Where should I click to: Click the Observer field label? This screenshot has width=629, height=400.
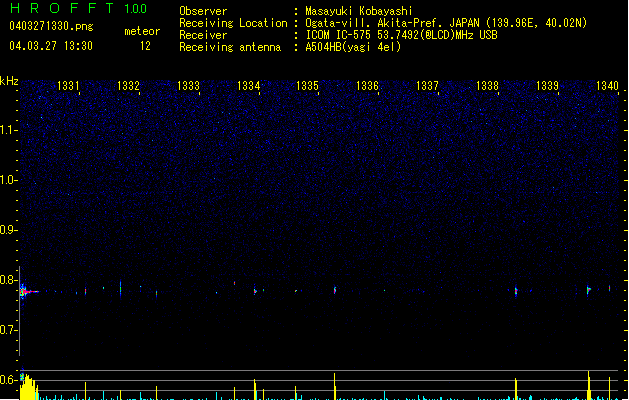point(203,11)
